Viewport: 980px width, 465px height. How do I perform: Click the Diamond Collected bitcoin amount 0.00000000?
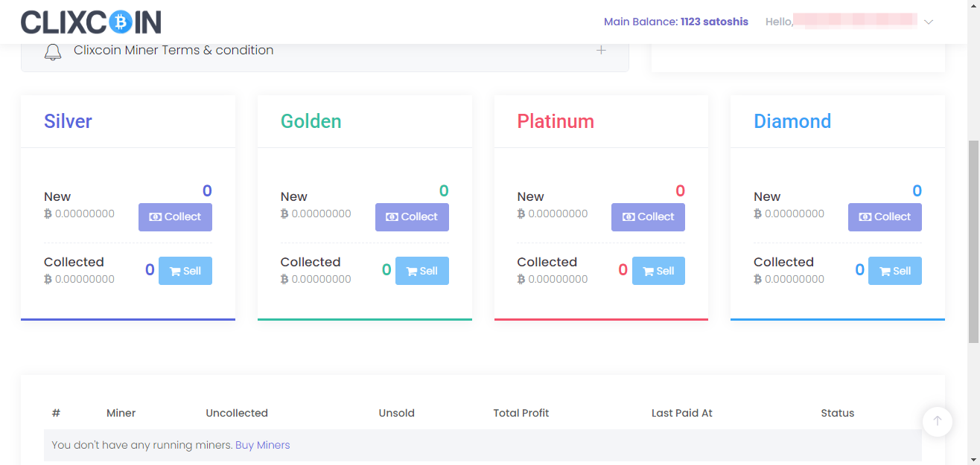789,279
